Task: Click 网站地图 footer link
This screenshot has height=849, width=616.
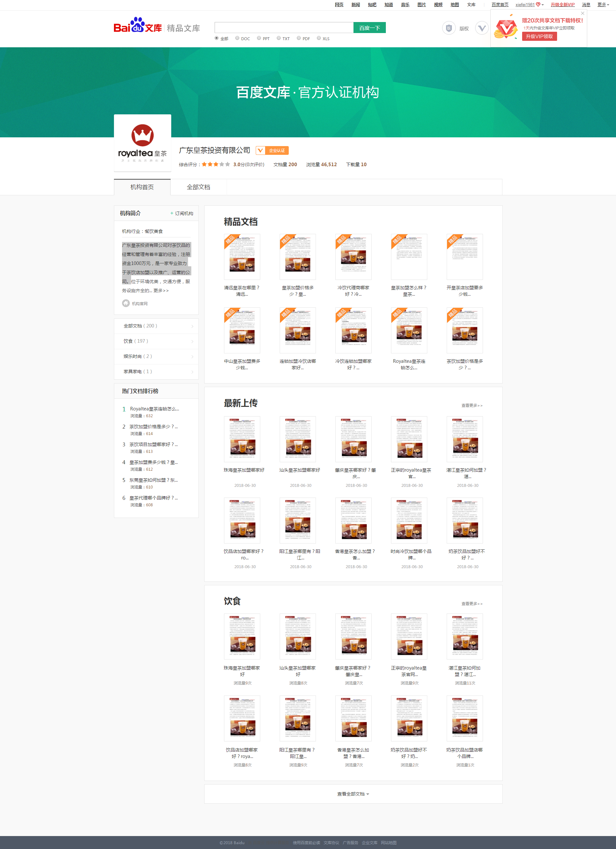Action: point(388,843)
